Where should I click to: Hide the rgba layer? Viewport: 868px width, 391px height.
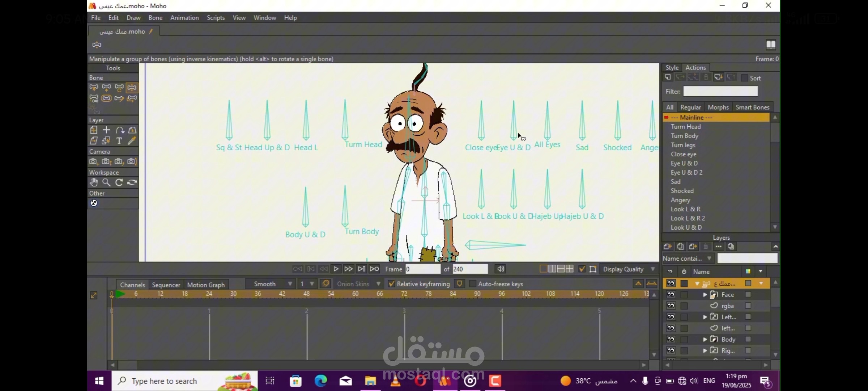(671, 306)
